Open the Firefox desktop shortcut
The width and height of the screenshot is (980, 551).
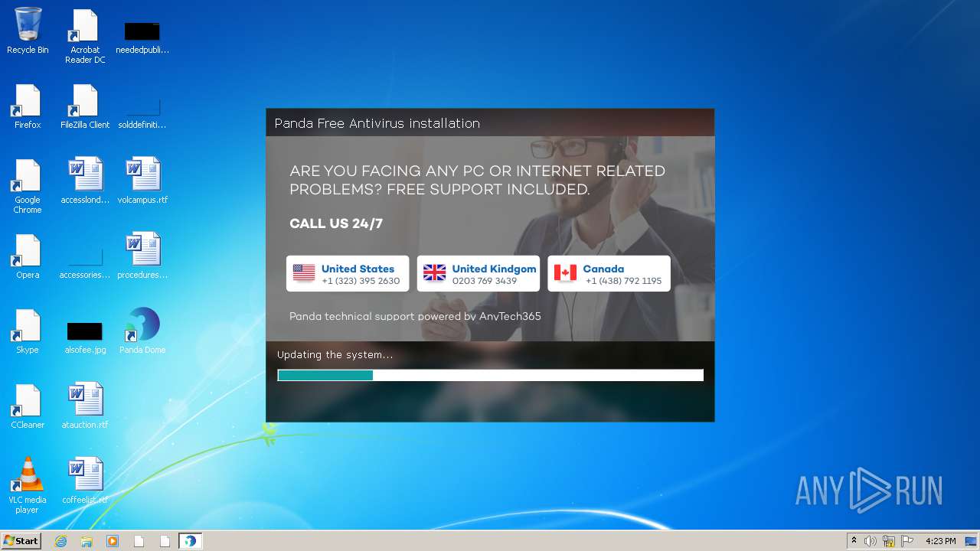tap(28, 106)
